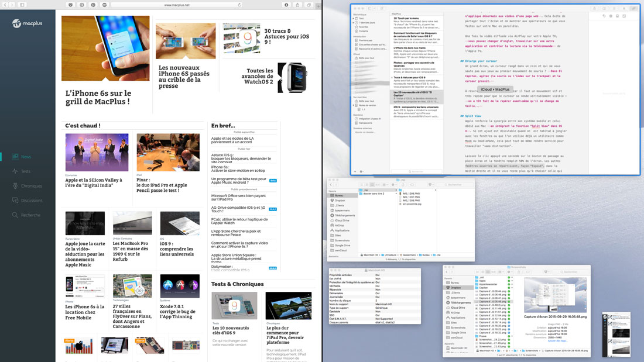Click the Ulysses sheet-list search field

[416, 171]
